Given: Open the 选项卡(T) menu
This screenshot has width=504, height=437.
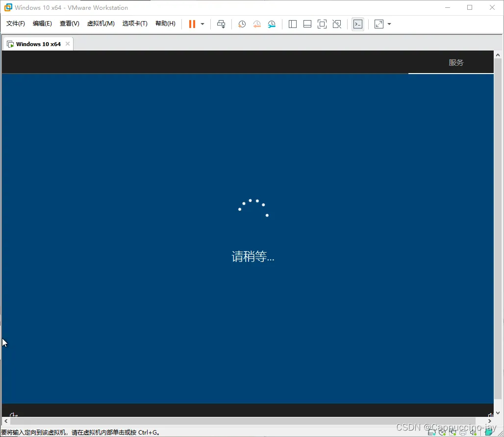Looking at the screenshot, I should (x=135, y=24).
